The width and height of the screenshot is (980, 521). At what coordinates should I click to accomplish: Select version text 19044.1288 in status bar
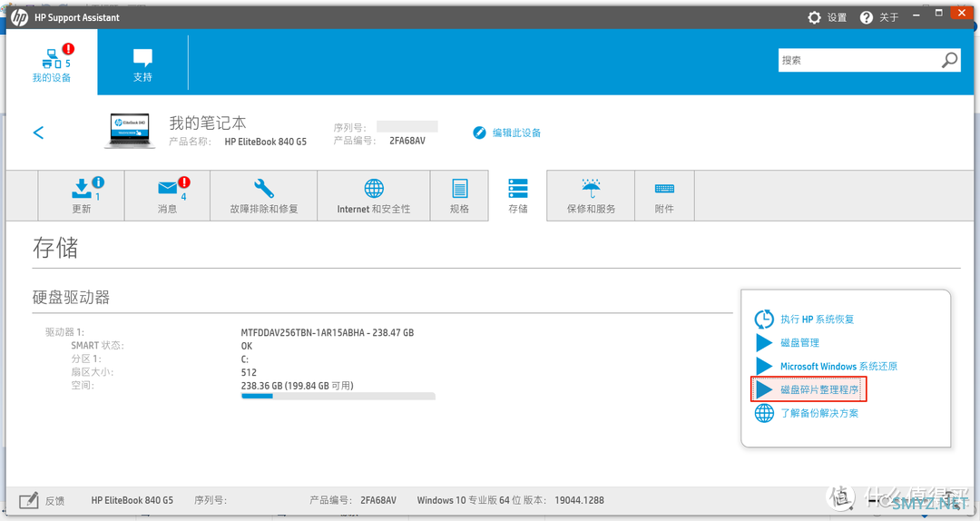[x=579, y=500]
